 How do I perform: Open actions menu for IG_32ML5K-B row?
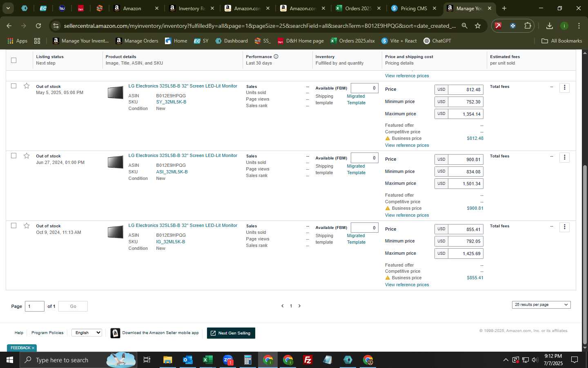[564, 227]
